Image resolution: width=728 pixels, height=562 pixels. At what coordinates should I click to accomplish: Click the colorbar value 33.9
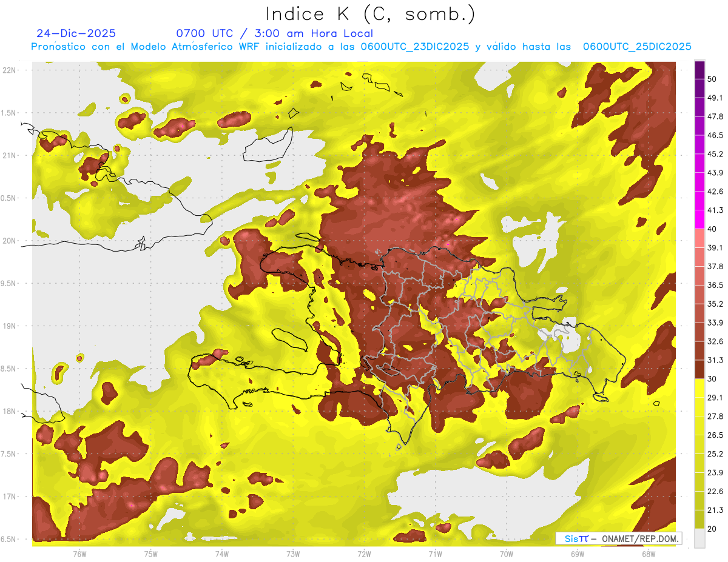click(715, 323)
